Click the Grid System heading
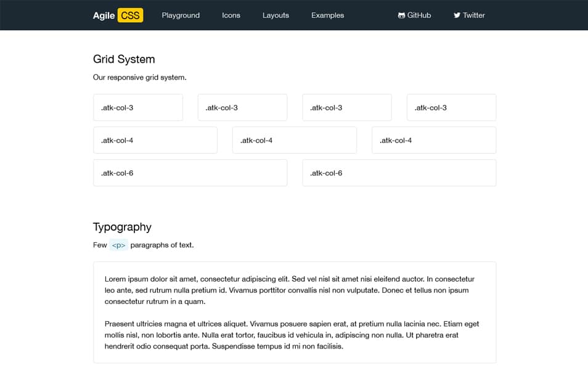The width and height of the screenshot is (588, 370). point(124,59)
